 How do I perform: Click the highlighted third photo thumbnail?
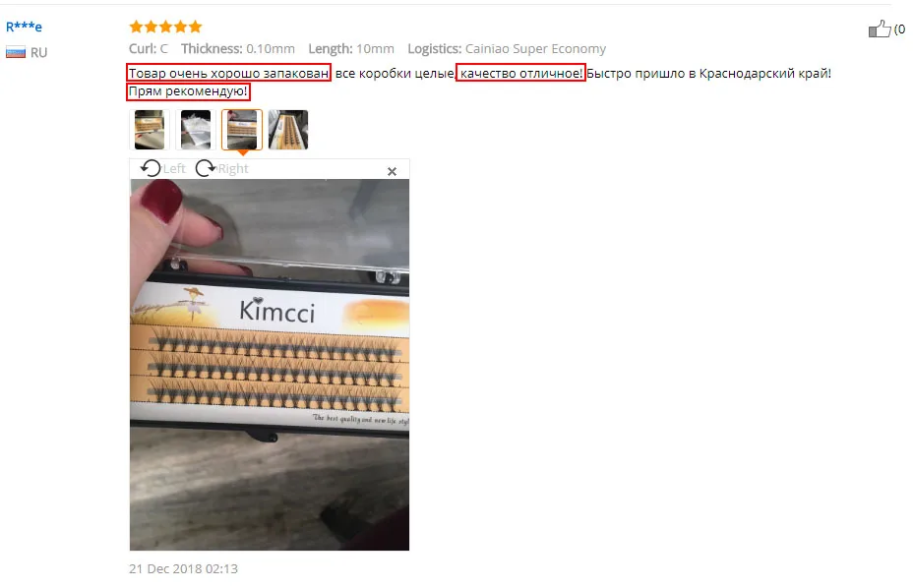tap(242, 129)
